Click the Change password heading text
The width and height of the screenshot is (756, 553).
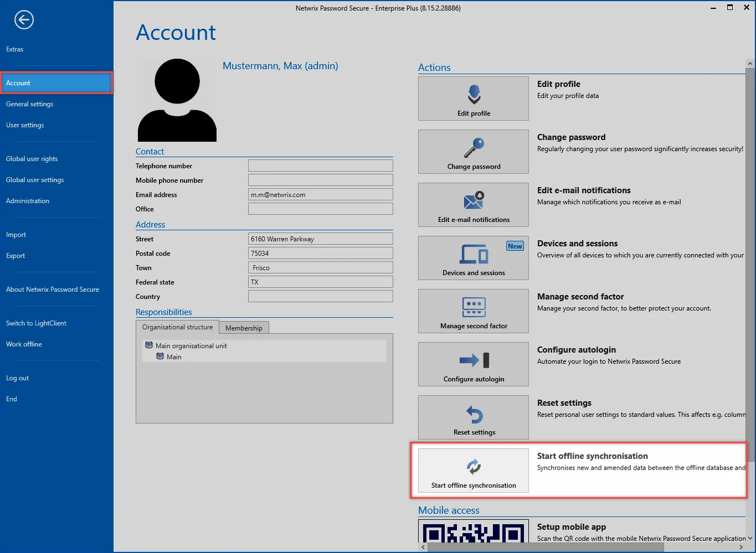571,137
